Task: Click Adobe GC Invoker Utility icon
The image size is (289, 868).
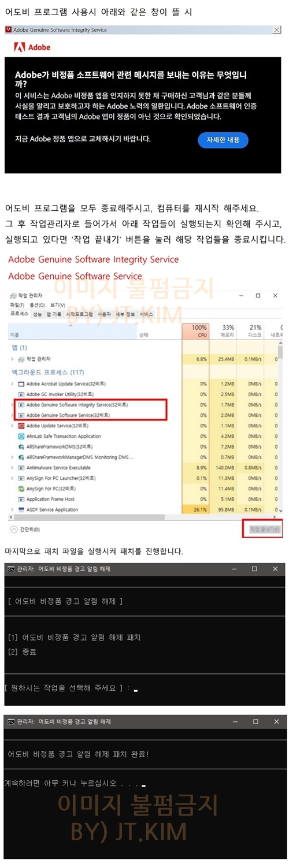Action: click(x=21, y=394)
